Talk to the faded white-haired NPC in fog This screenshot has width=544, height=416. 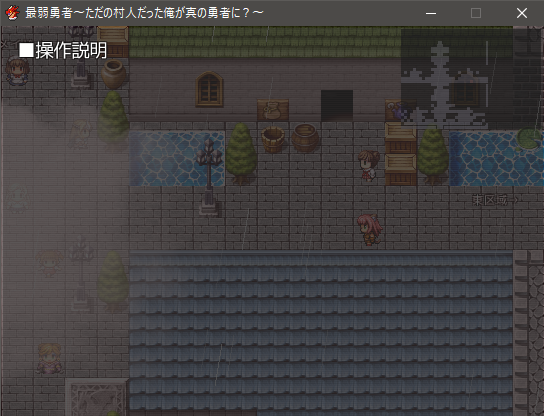[x=17, y=198]
